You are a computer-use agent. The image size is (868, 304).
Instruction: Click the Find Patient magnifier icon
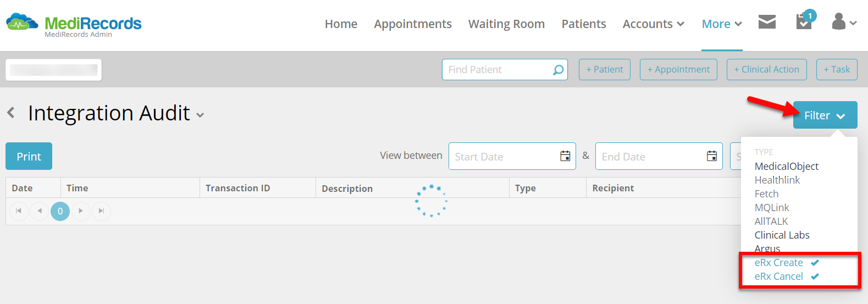tap(558, 70)
